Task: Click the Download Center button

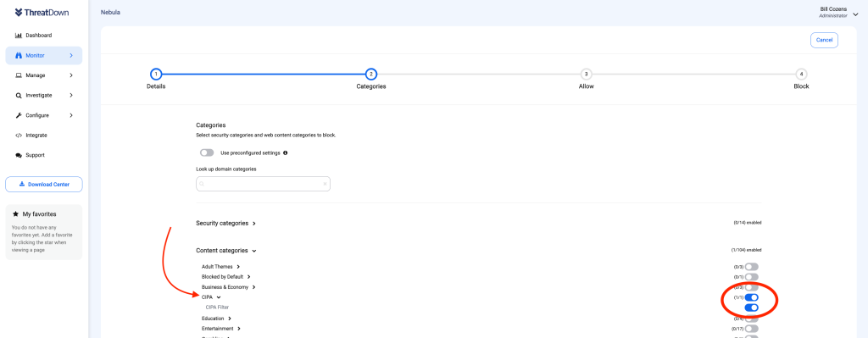Action: [44, 184]
